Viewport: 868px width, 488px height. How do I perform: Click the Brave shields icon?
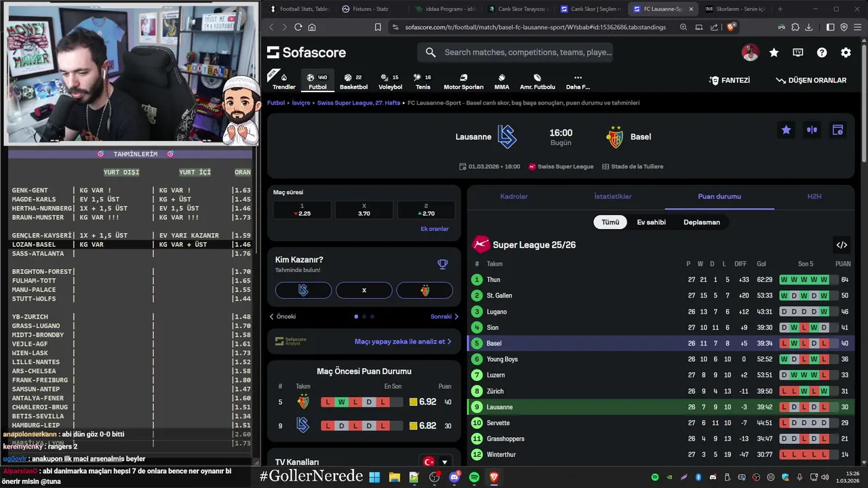[731, 27]
